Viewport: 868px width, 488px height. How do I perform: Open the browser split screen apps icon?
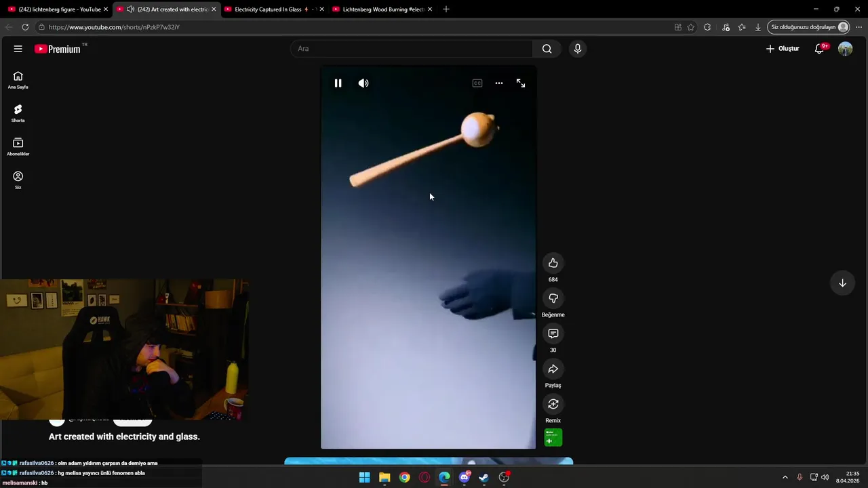pos(678,27)
